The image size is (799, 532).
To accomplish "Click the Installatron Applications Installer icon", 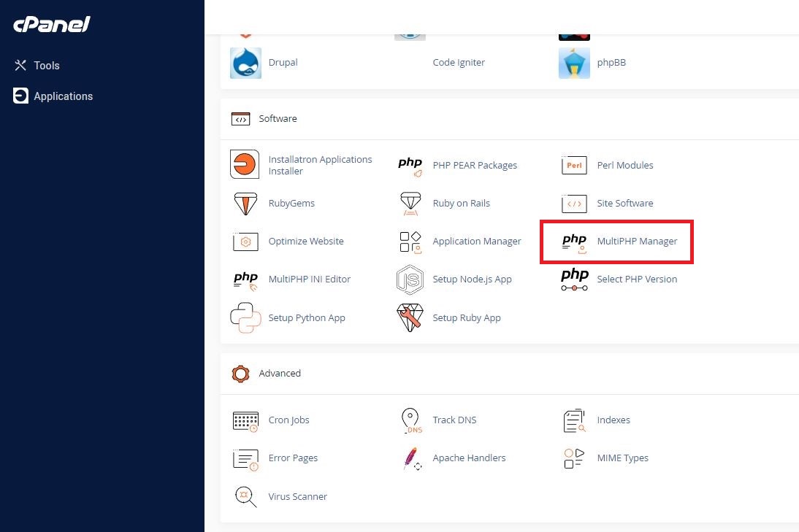I will (x=245, y=164).
